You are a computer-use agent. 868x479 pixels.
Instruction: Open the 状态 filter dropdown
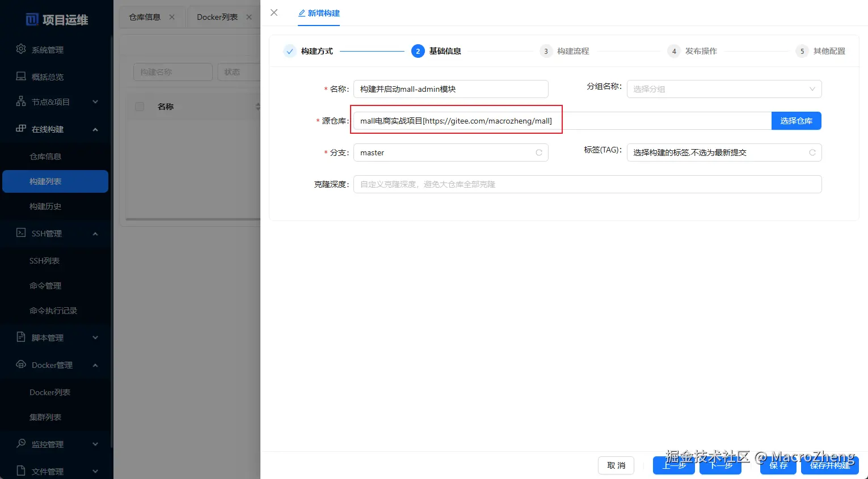tap(238, 72)
